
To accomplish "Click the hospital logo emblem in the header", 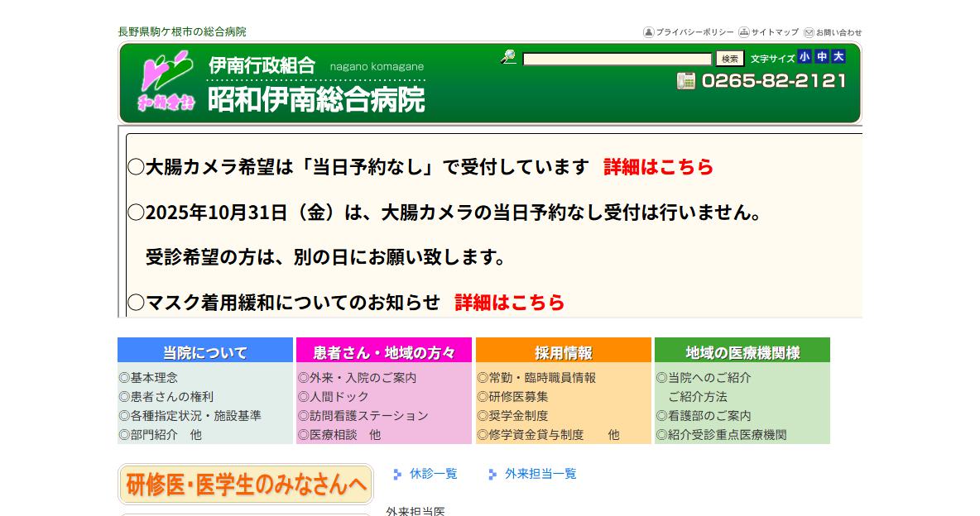I will pos(166,81).
